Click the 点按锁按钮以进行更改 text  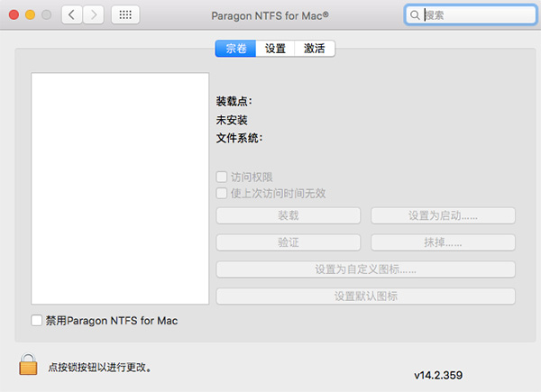100,368
